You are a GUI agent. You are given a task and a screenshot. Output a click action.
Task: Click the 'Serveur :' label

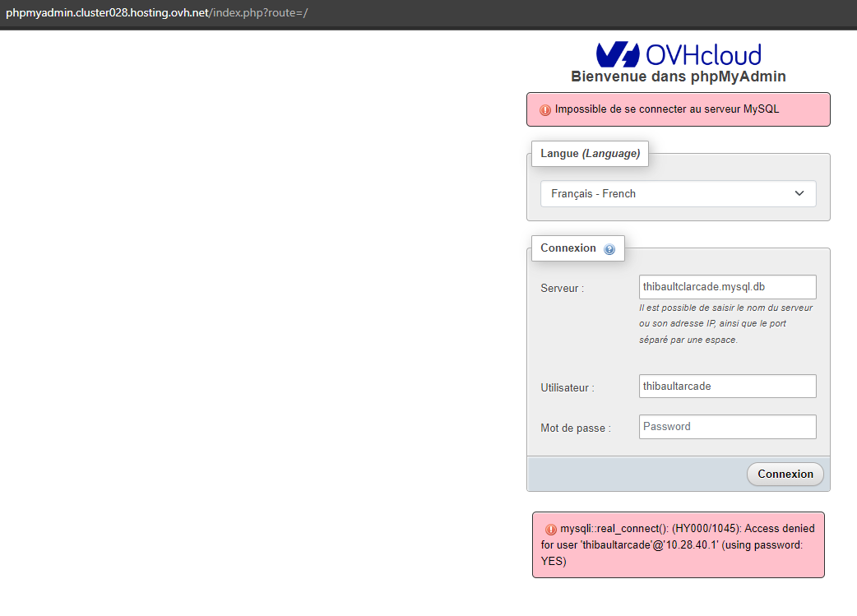pos(563,288)
